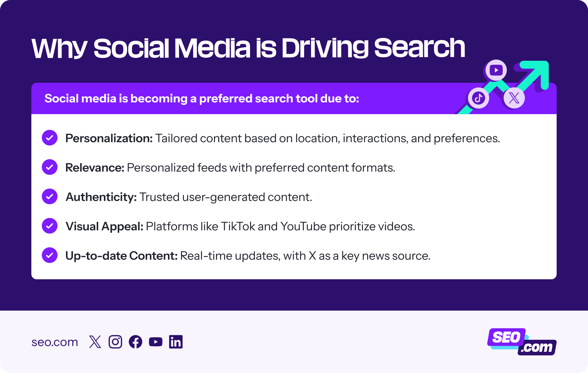Screen dimensions: 588x373
Task: Toggle the checkmark beside Visual Appeal
Action: (49, 226)
